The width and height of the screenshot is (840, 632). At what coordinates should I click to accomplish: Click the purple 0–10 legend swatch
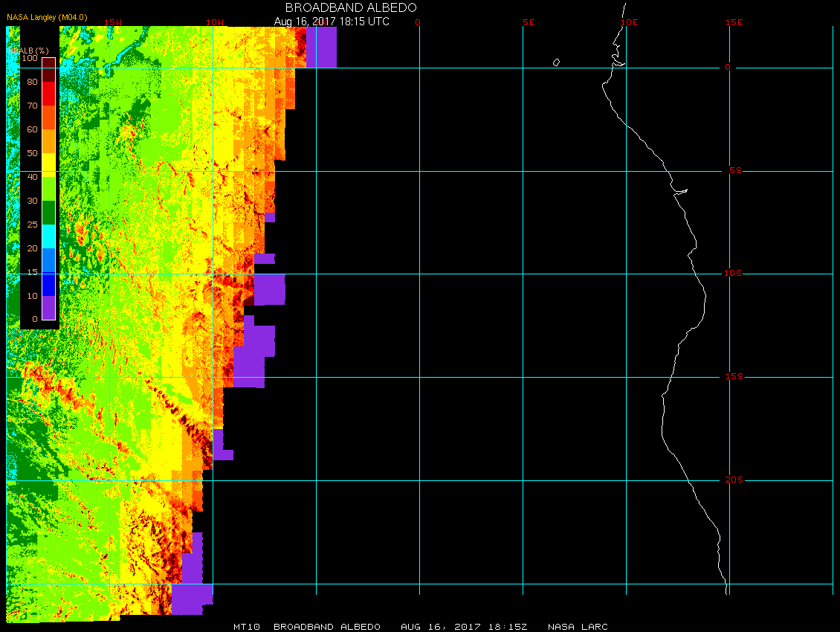[x=49, y=308]
